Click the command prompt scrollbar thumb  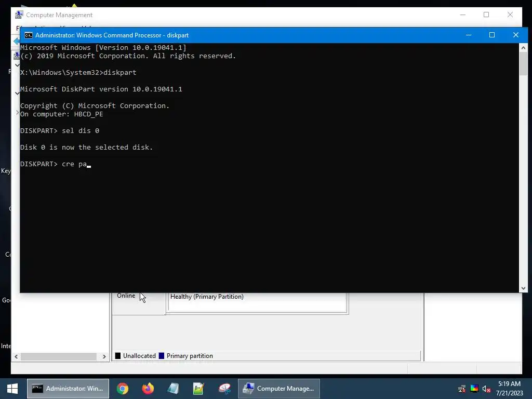coord(523,64)
